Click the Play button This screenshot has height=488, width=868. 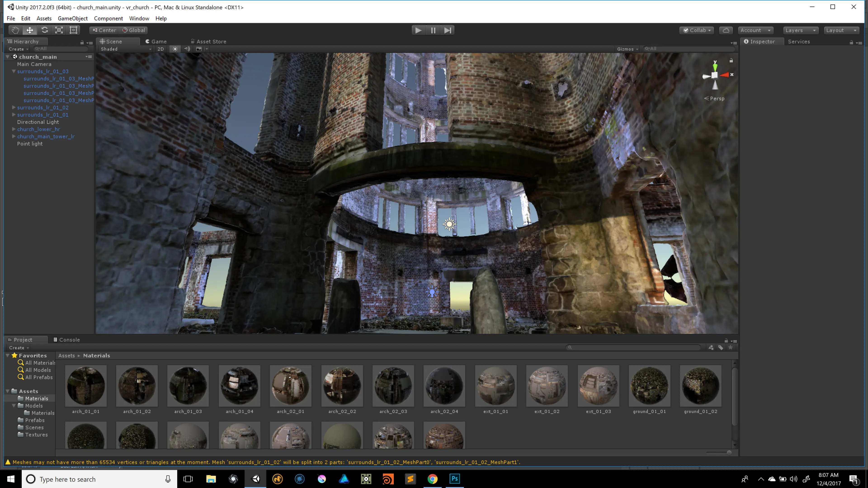418,30
